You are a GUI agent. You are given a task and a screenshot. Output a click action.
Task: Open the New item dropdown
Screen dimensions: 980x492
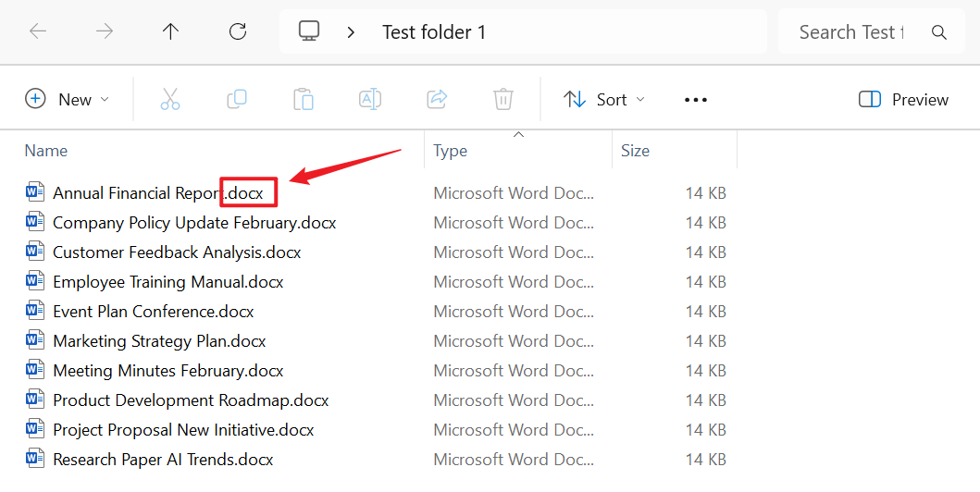67,99
